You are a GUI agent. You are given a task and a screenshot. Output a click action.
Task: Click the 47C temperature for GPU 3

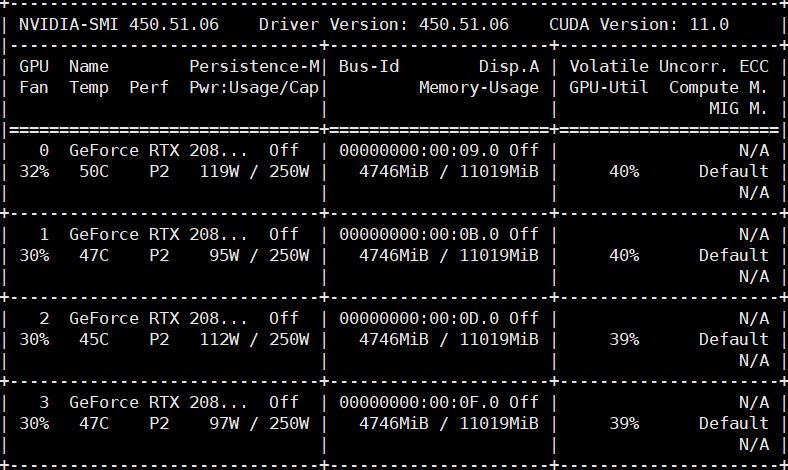point(94,423)
